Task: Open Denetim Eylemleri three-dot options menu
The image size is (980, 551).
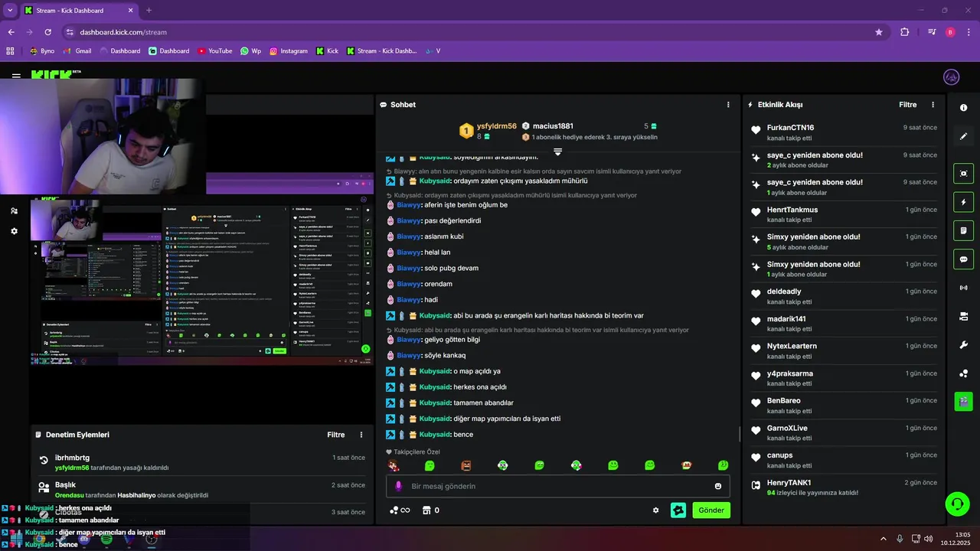Action: [361, 435]
